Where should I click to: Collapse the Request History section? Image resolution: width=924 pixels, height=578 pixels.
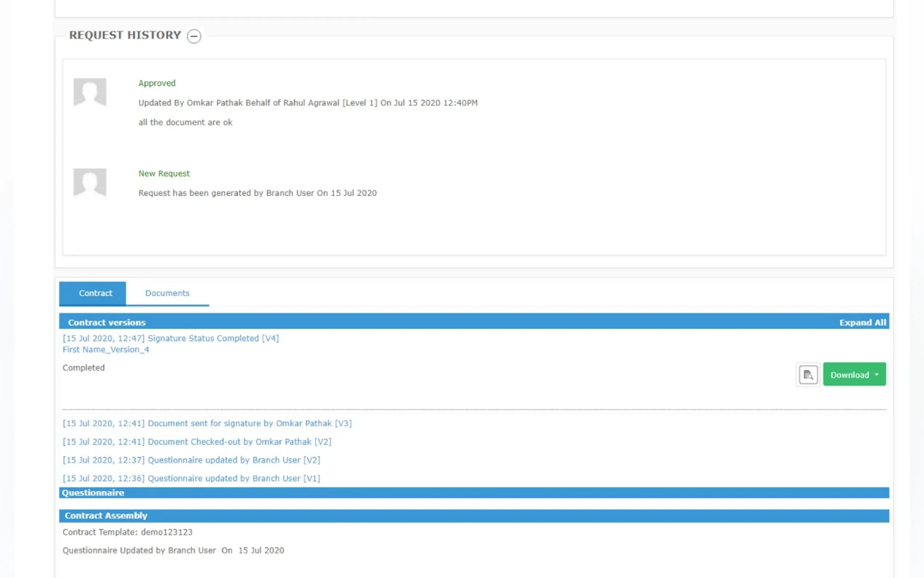tap(194, 36)
